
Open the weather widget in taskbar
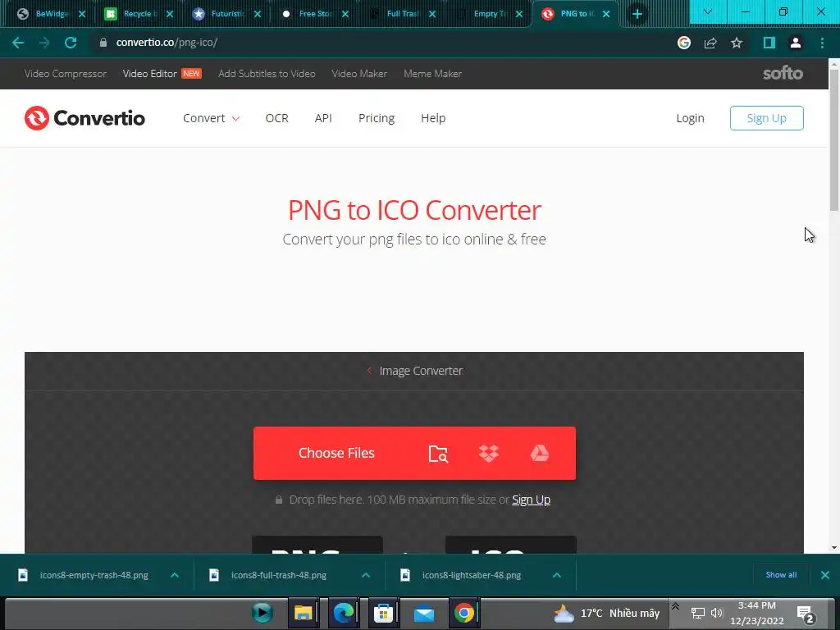[606, 614]
